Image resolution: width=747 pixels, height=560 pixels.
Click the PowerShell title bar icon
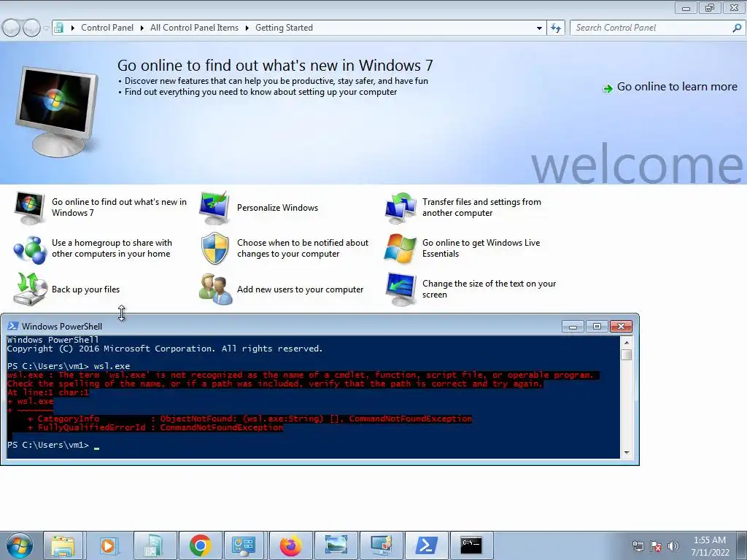[x=13, y=326]
